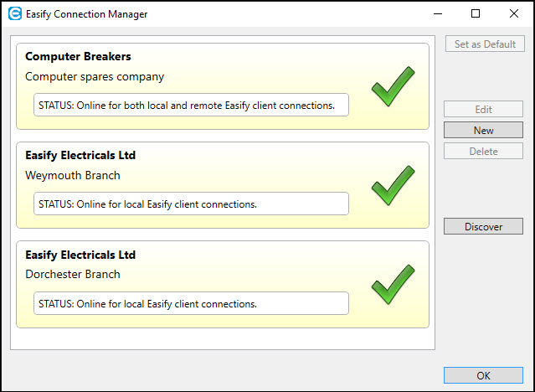535x392 pixels.
Task: Click the Computer Breakers status field
Action: coord(191,105)
